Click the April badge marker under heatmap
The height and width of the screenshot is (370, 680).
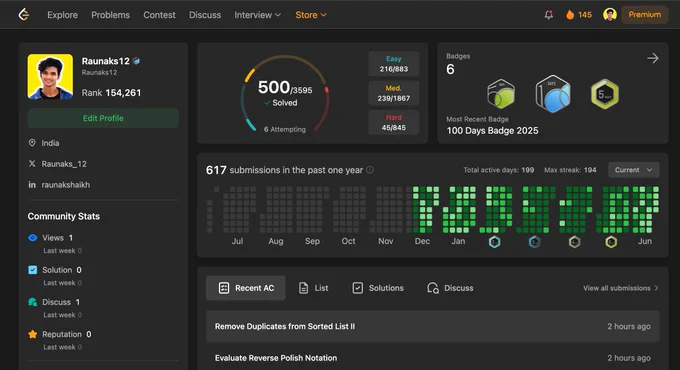click(575, 242)
